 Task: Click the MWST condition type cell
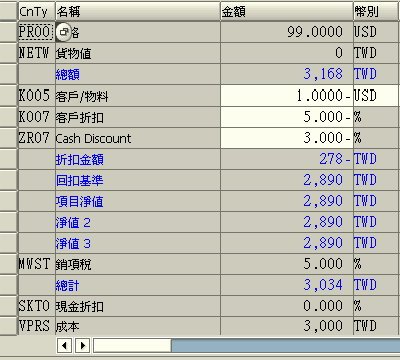(36, 264)
